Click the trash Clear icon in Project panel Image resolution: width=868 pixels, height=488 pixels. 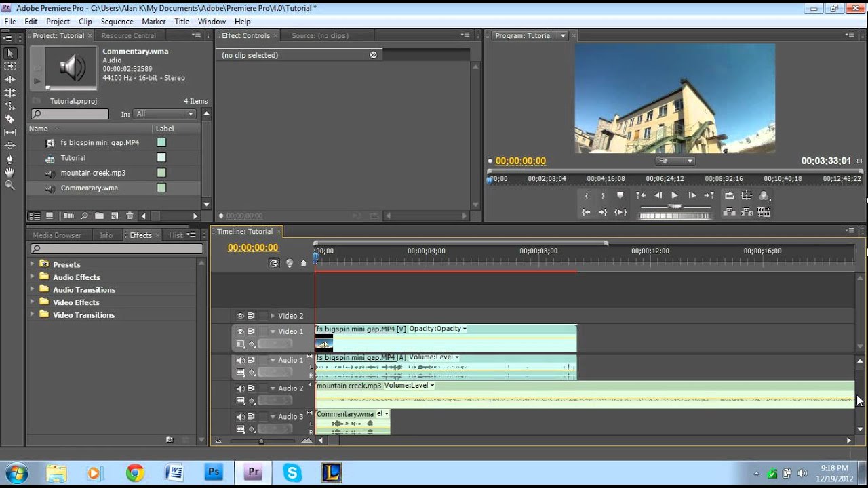click(130, 216)
